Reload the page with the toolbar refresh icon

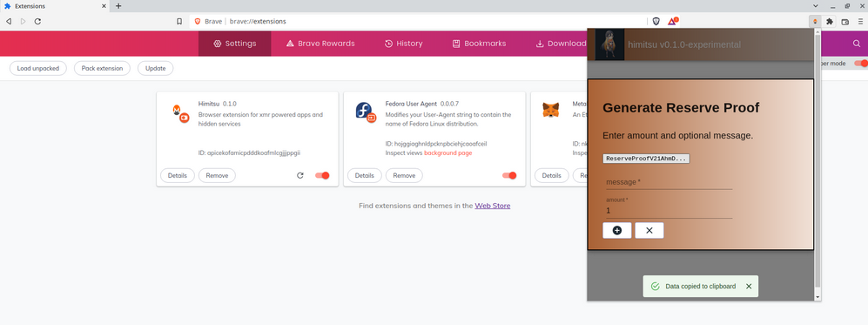(37, 22)
